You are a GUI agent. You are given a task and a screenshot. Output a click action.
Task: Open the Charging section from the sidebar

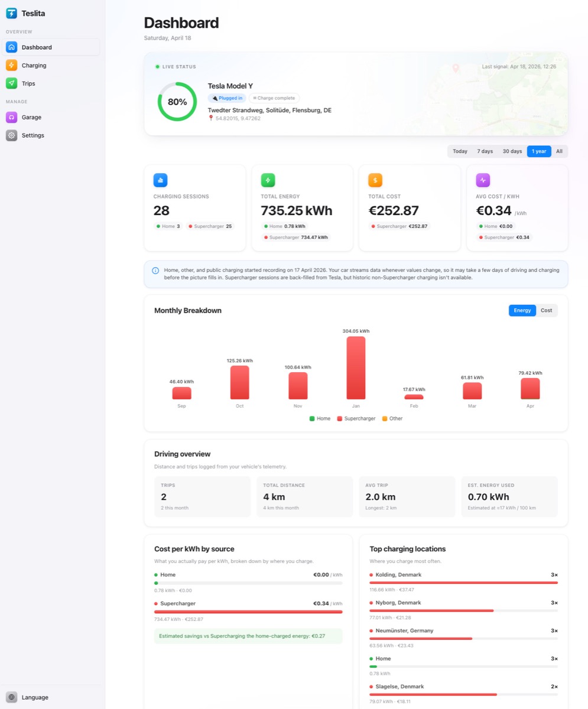[x=34, y=65]
